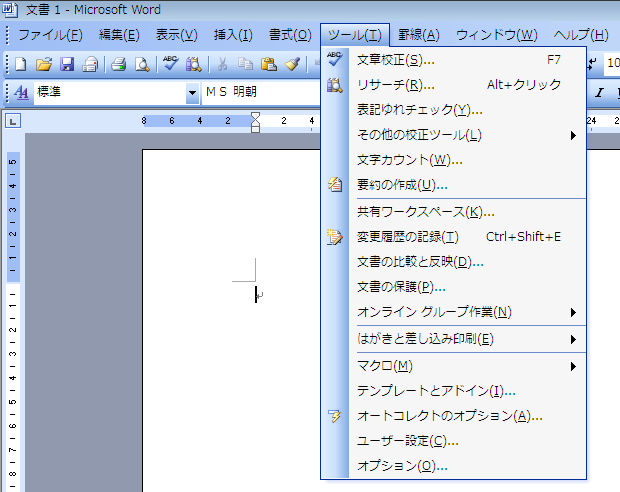Click the font size box showing 10
The image size is (620, 492).
coord(612,63)
